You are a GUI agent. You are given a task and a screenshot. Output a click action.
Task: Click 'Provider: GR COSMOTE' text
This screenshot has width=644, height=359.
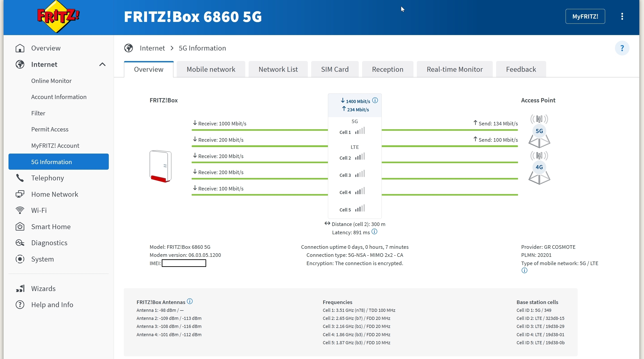tap(548, 247)
